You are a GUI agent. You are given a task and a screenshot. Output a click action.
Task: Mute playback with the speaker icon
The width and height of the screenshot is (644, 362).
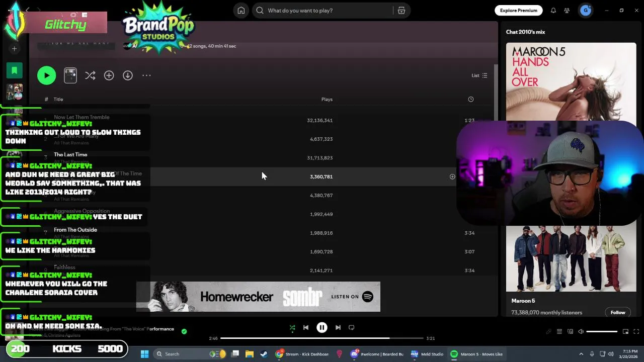pos(581,332)
